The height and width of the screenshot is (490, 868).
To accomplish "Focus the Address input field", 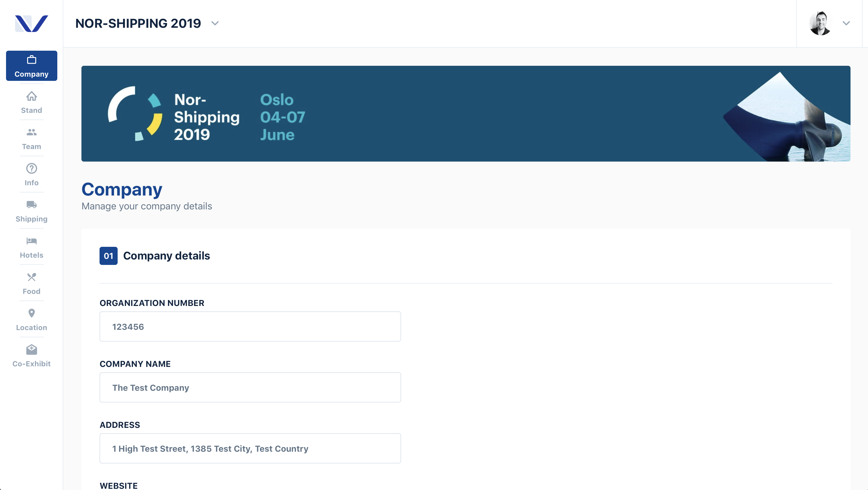I will pos(250,449).
